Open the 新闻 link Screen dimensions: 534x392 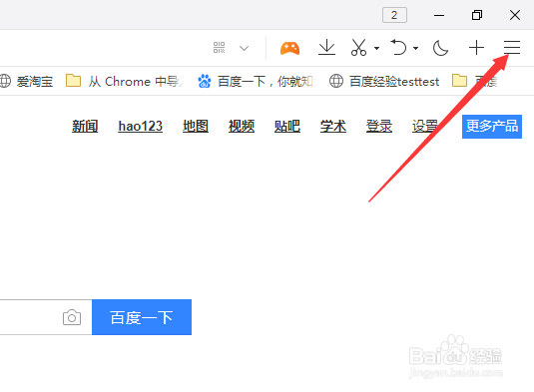[x=85, y=127]
